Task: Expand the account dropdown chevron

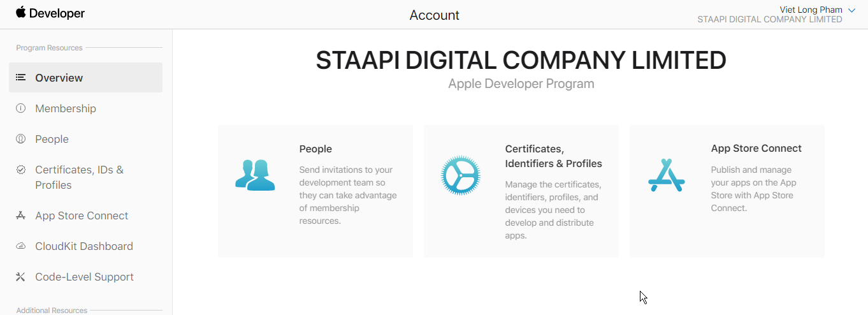Action: coord(852,10)
